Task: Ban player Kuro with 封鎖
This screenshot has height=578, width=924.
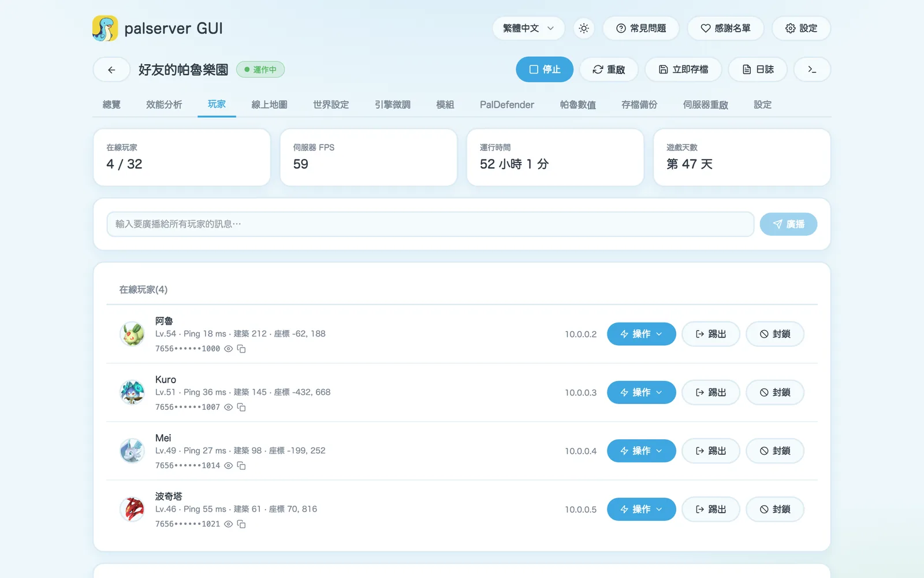Action: (775, 392)
